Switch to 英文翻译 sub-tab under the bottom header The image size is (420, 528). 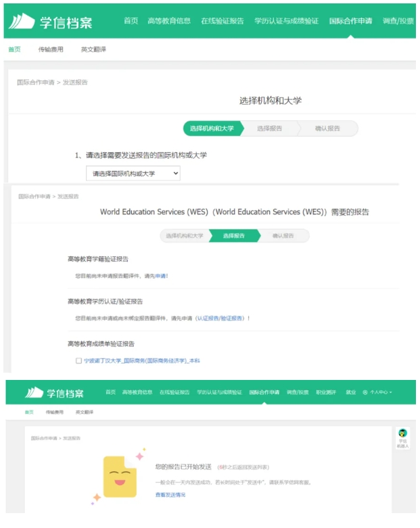84,412
